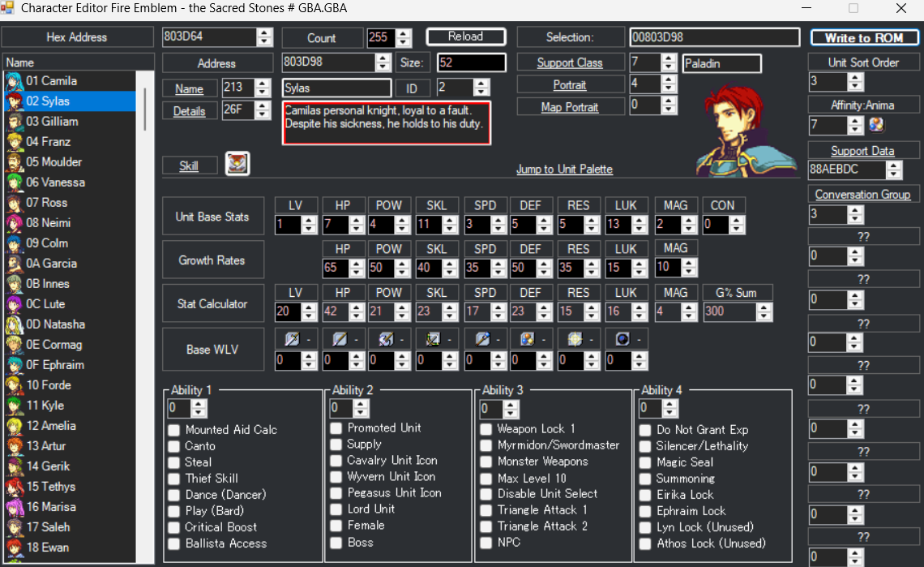The height and width of the screenshot is (567, 924).
Task: Click the character list vertical scrollbar
Action: click(146, 110)
